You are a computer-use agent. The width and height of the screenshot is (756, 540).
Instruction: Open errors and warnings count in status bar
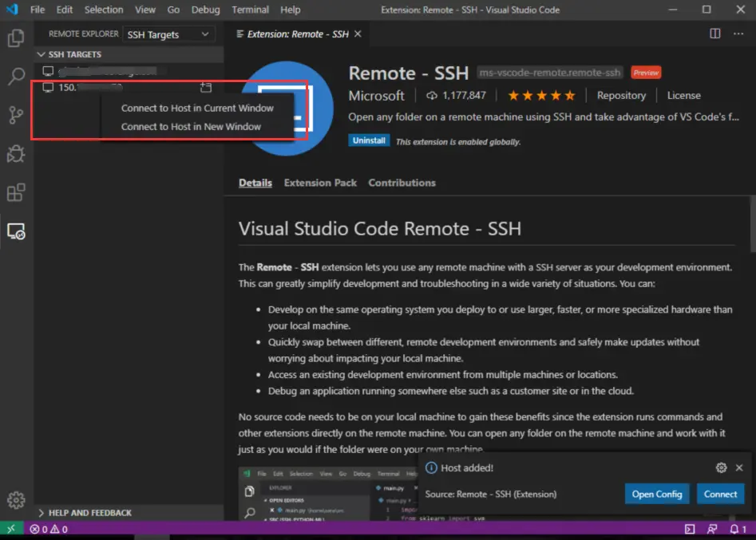(48, 529)
